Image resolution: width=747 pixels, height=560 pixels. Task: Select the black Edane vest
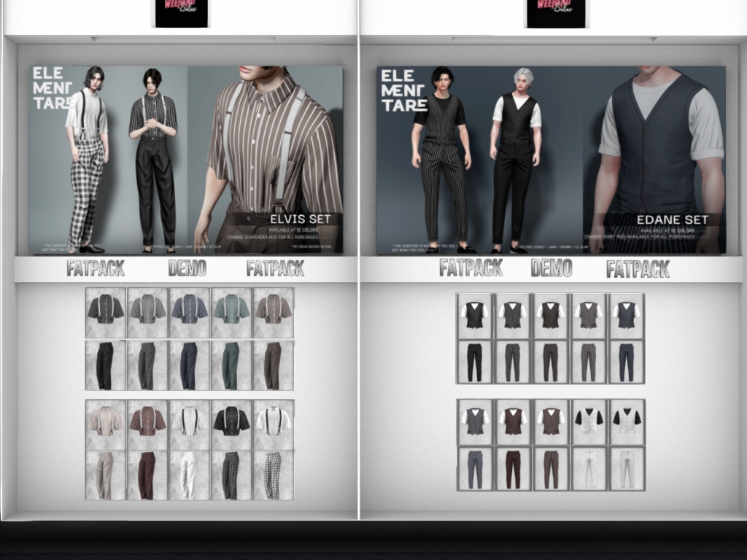(x=475, y=315)
